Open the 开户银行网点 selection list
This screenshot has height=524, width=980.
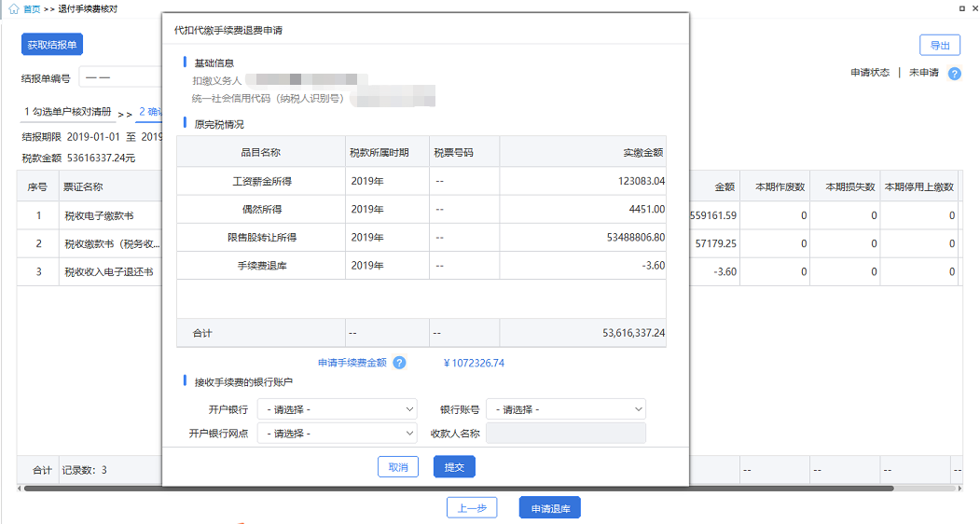click(x=337, y=434)
